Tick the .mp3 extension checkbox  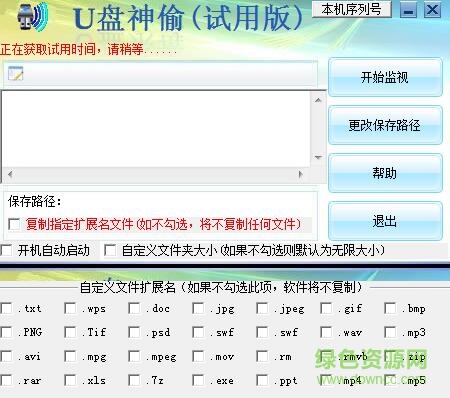click(x=390, y=332)
